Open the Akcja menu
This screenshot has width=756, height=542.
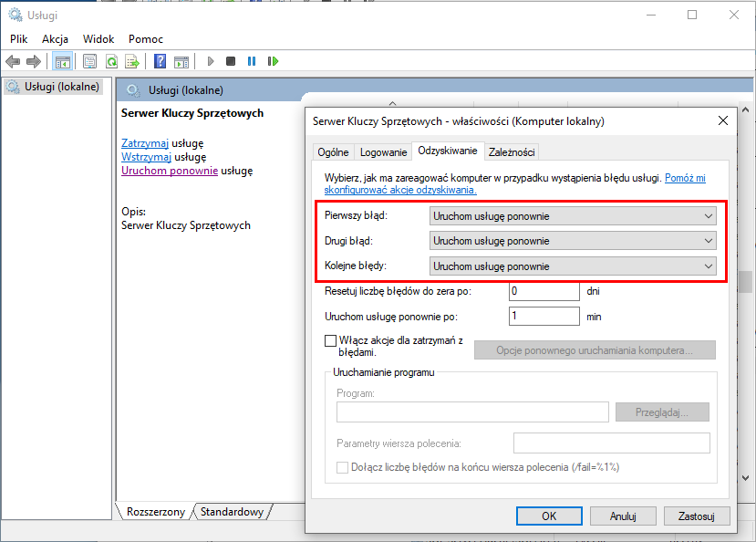(55, 39)
